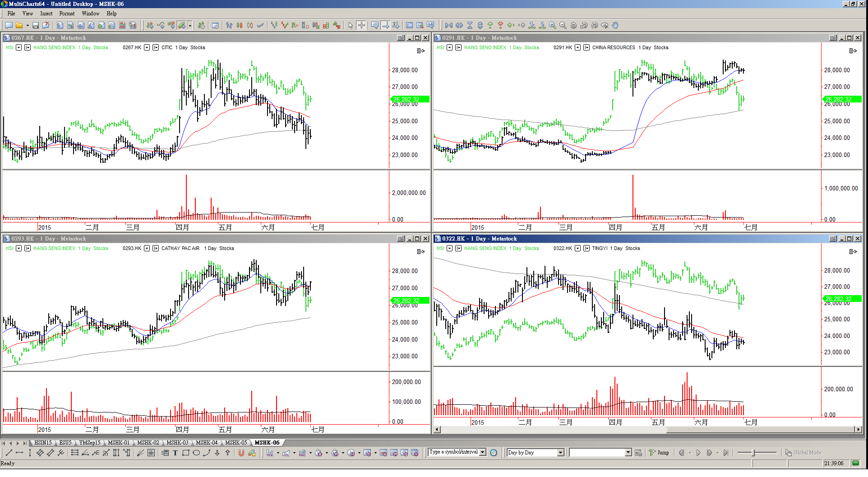Click the Save workspace icon
Image resolution: width=868 pixels, height=477 pixels.
[x=35, y=26]
